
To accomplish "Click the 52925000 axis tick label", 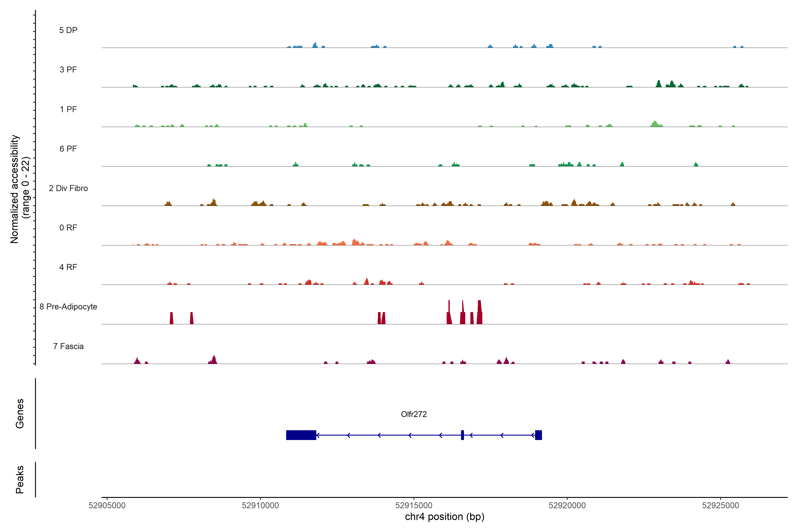I will [x=720, y=505].
